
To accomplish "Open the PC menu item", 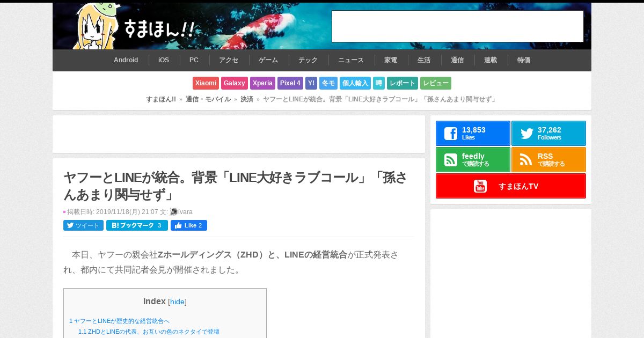I will [194, 60].
